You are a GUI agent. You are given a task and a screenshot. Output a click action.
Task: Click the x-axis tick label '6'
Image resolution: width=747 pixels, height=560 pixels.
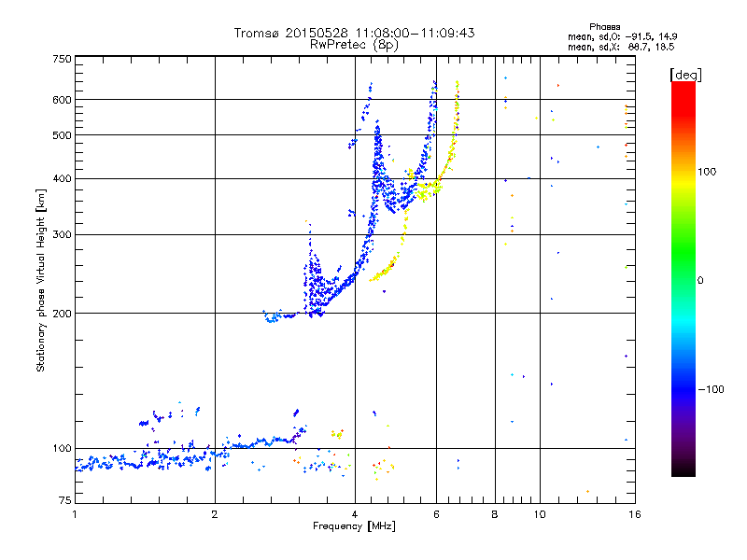click(436, 514)
